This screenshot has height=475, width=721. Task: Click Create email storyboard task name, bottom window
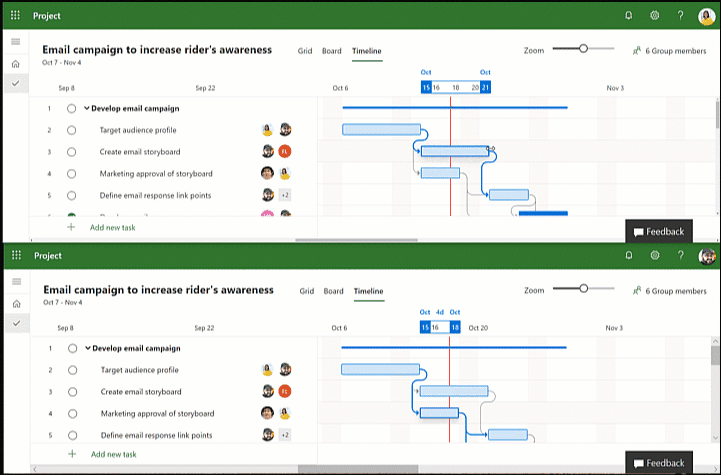[x=141, y=392]
